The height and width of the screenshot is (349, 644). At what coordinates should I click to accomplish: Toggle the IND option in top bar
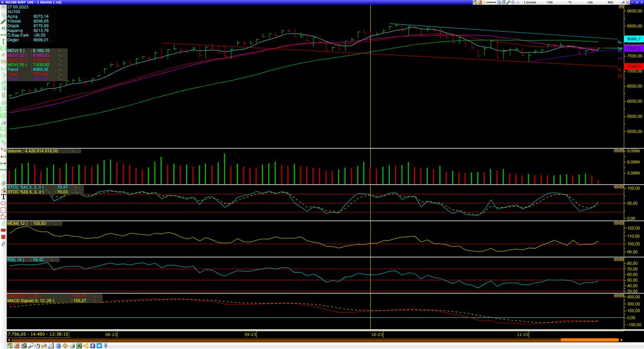pyautogui.click(x=610, y=3)
